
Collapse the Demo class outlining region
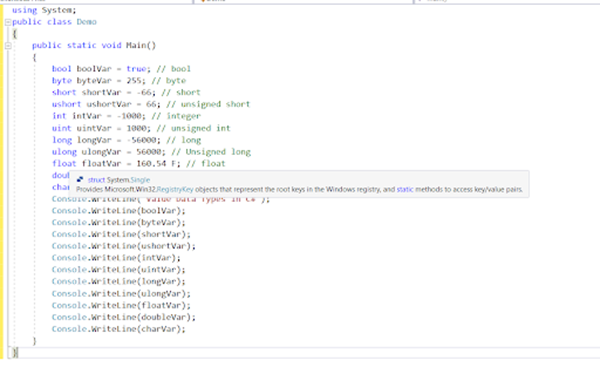pos(8,22)
